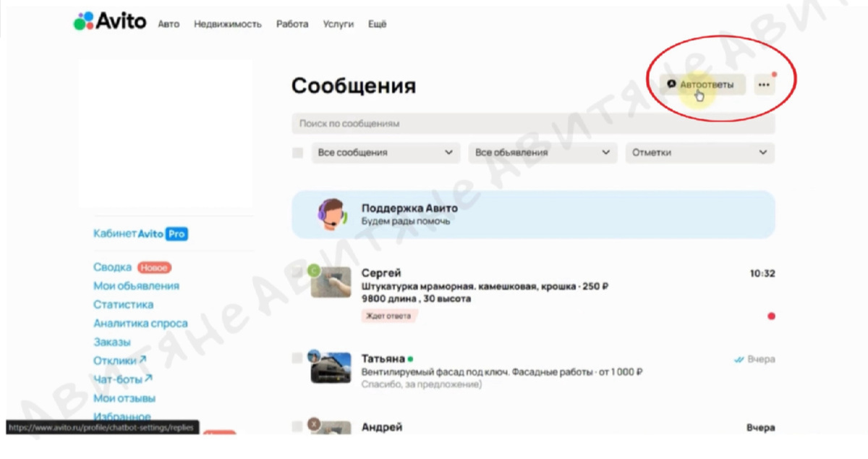This screenshot has height=459, width=868.
Task: Click the message Спасибо, за предложение
Action: point(421,384)
